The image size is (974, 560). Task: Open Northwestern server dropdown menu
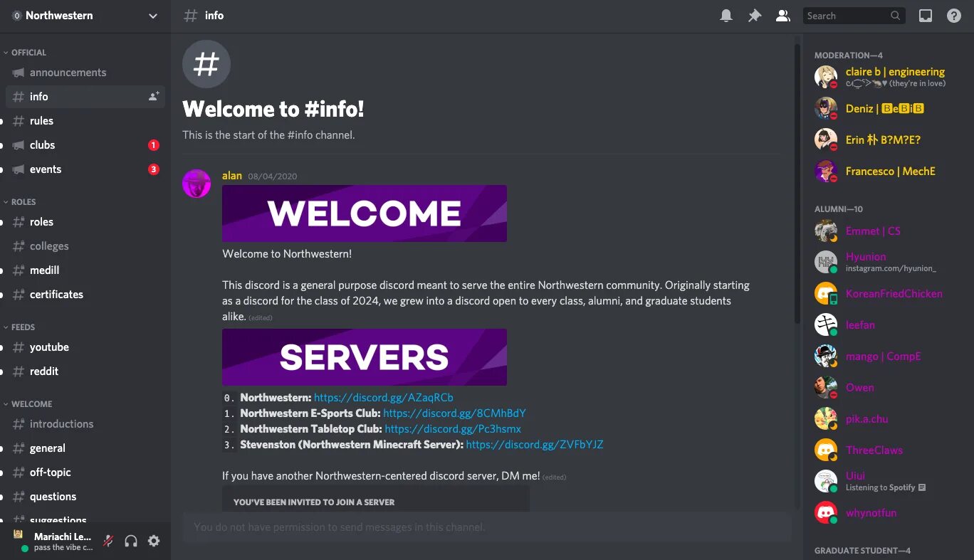pyautogui.click(x=85, y=16)
